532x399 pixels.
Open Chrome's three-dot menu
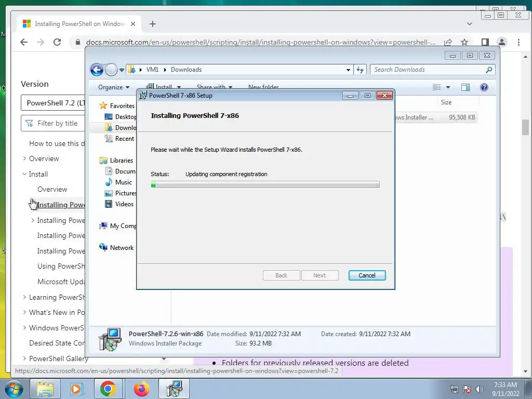click(x=518, y=42)
